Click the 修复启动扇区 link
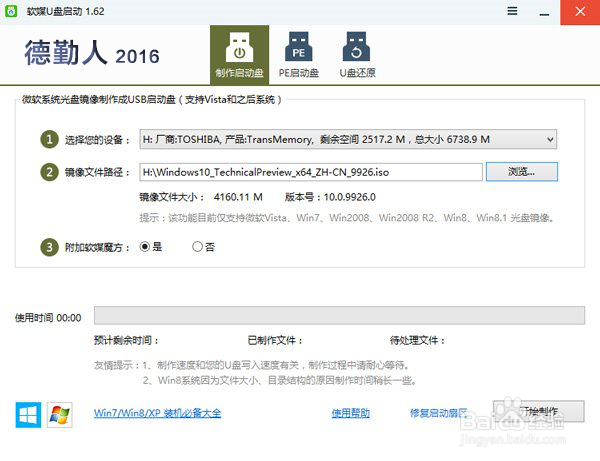 coord(439,413)
